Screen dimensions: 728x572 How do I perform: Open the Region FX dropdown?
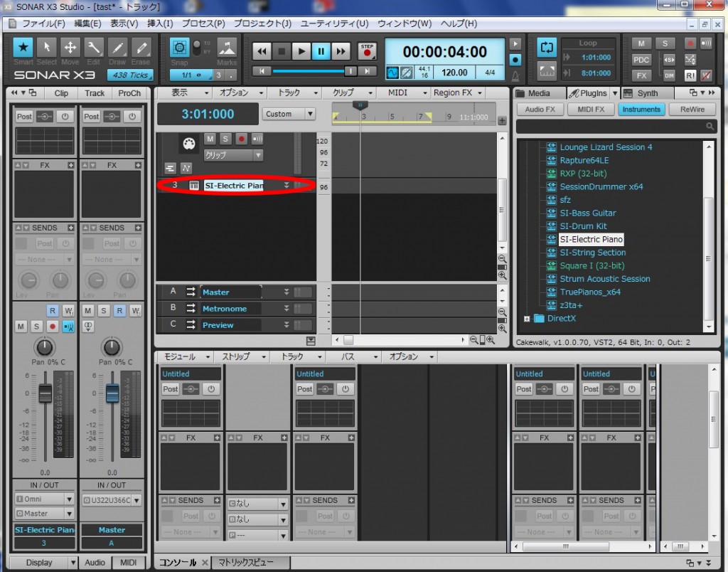pos(458,93)
